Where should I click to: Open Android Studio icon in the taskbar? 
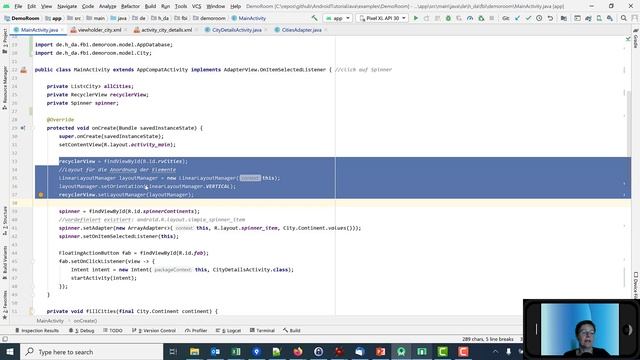tap(401, 351)
